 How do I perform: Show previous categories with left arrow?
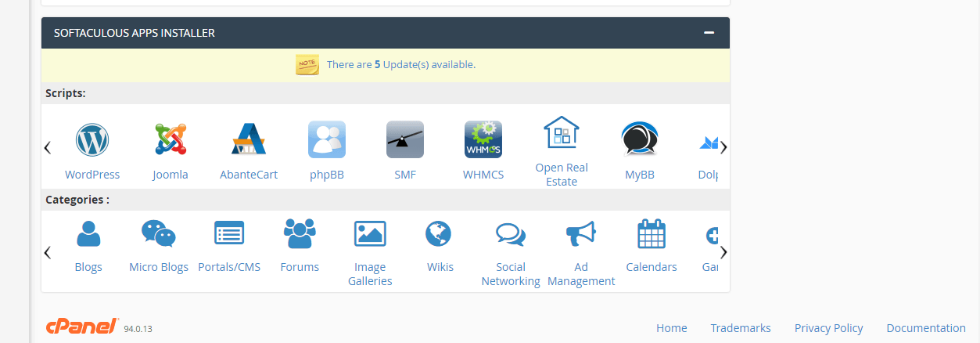(x=48, y=252)
